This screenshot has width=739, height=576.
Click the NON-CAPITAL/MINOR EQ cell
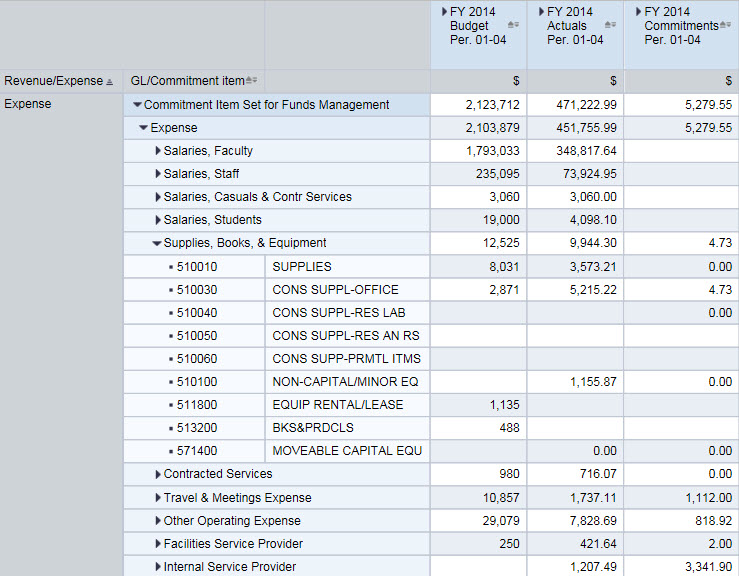(347, 382)
